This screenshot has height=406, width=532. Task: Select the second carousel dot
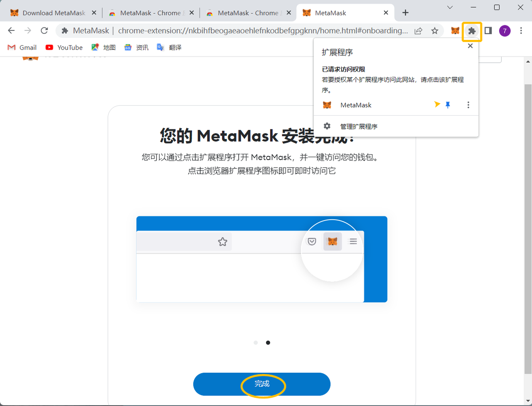[268, 343]
